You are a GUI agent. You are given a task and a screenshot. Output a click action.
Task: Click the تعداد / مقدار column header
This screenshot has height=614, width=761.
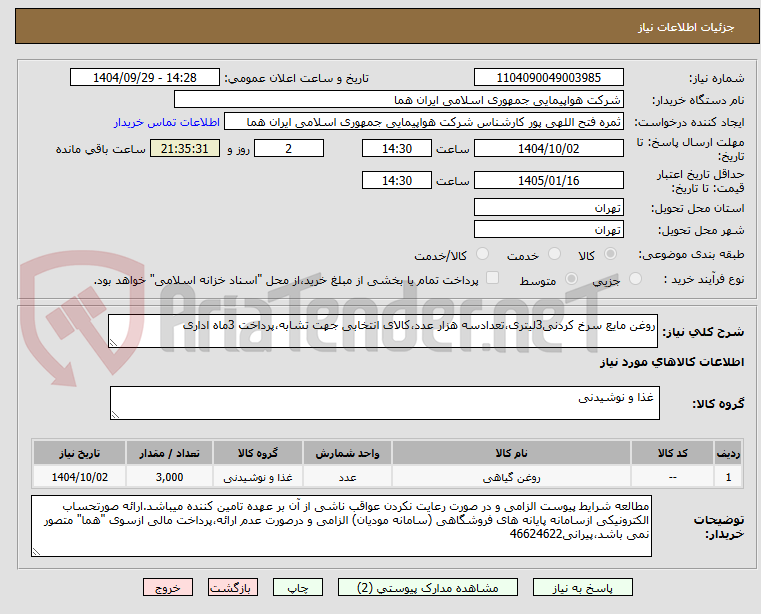pos(169,453)
